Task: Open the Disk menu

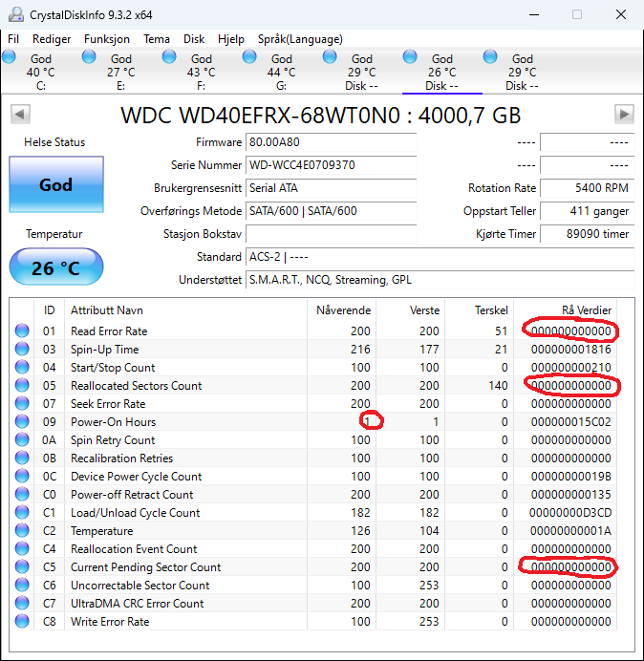Action: click(194, 39)
